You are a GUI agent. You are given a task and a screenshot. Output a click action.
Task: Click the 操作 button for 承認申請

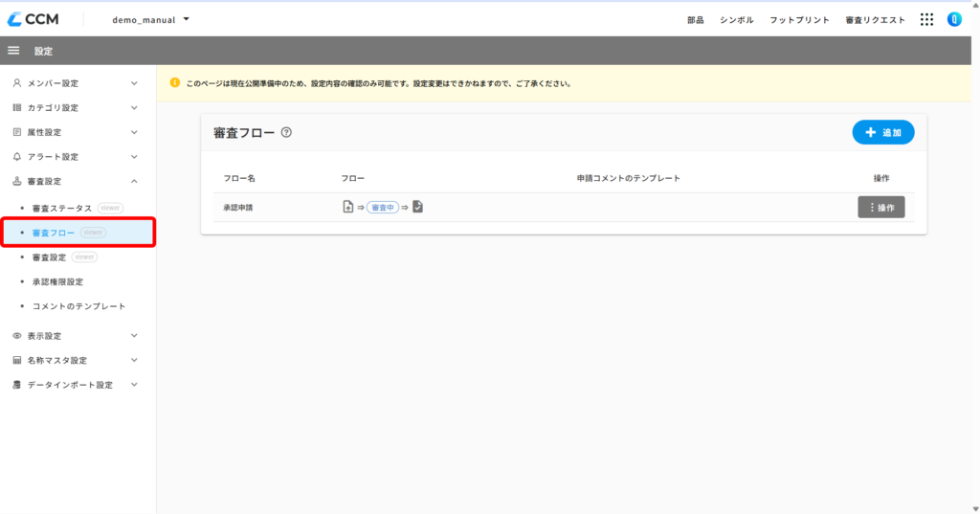click(881, 208)
